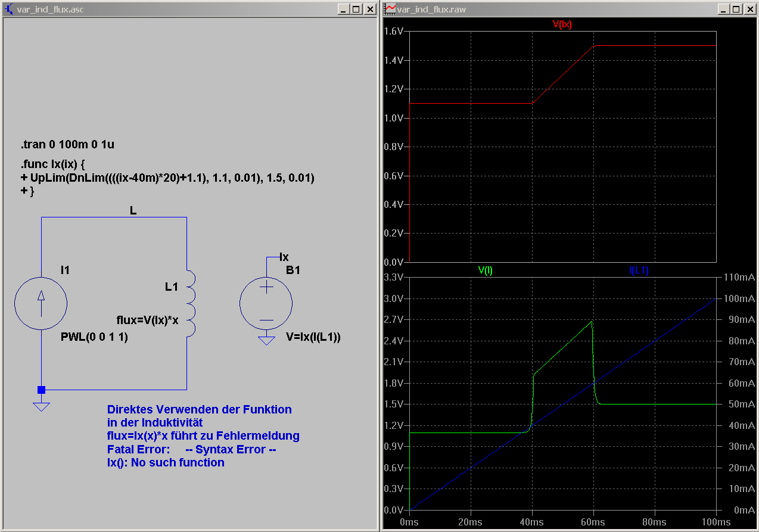Select the B1 behavioral voltage source symbol
The height and width of the screenshot is (532, 759).
click(266, 303)
